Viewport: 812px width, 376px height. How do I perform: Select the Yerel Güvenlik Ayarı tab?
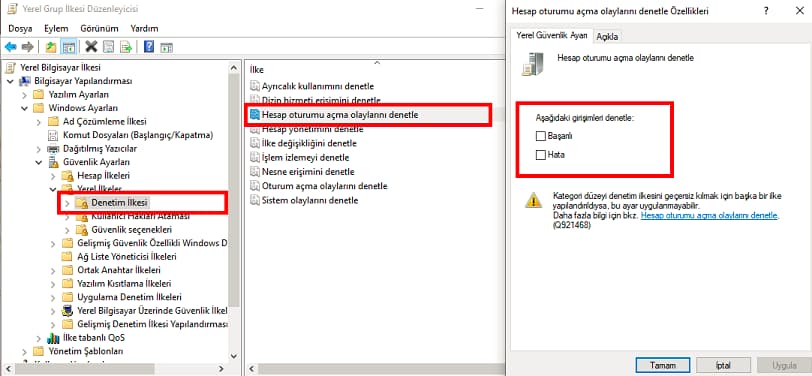pyautogui.click(x=552, y=36)
